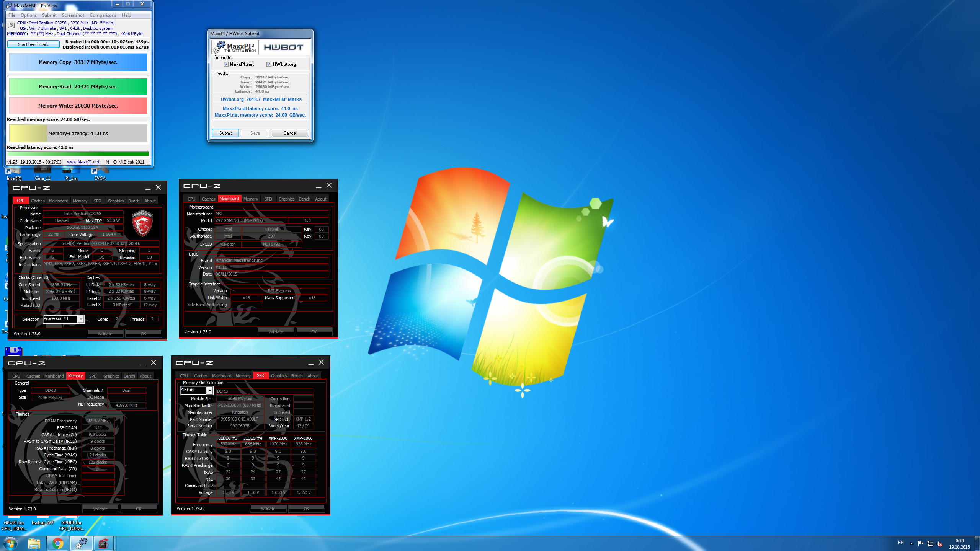The width and height of the screenshot is (980, 551).
Task: Click the MaxxMEM window title icon
Action: pos(9,5)
